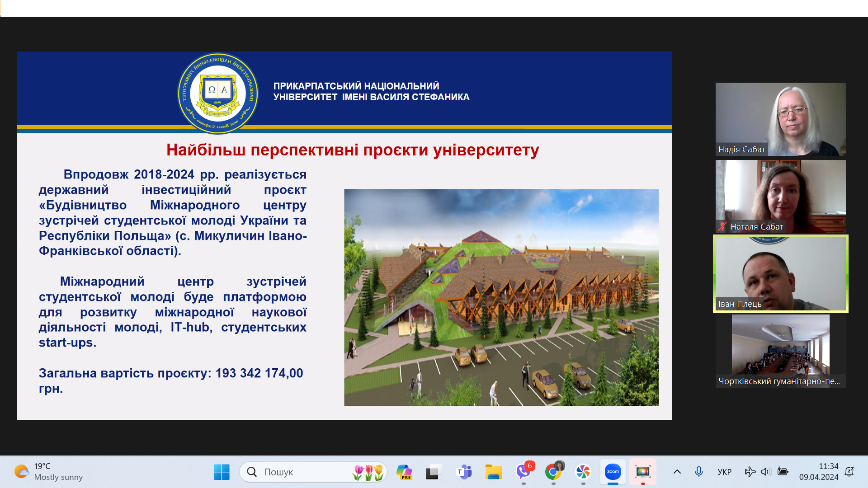The image size is (868, 488).
Task: Switch to the Zoom taskbar icon
Action: pyautogui.click(x=613, y=472)
